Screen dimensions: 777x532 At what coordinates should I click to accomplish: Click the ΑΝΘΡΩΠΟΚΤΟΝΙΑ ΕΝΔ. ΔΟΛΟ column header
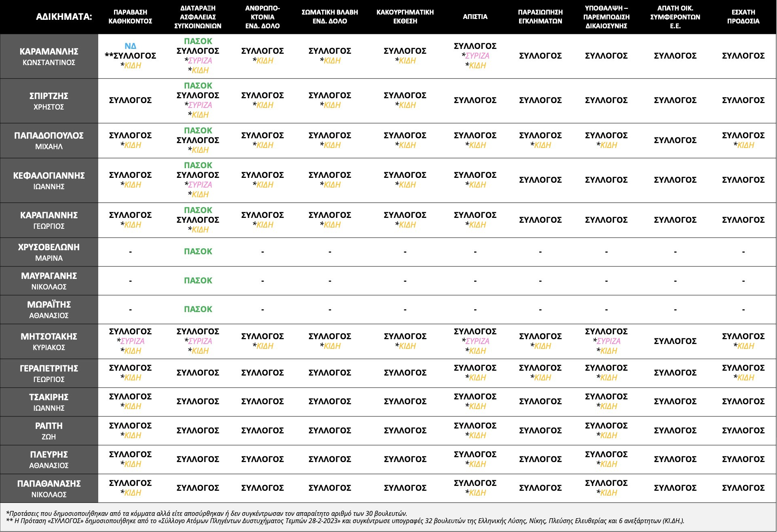tap(262, 17)
